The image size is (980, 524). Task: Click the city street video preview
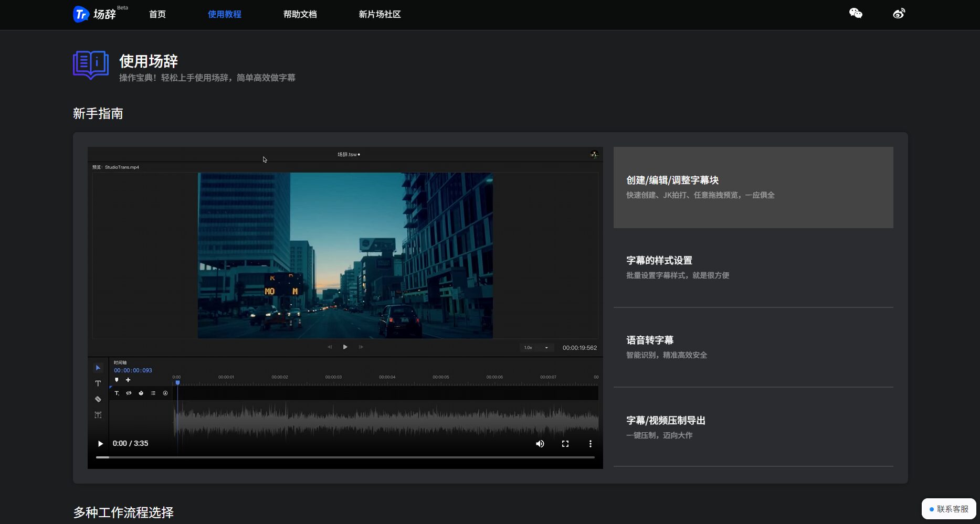(345, 255)
